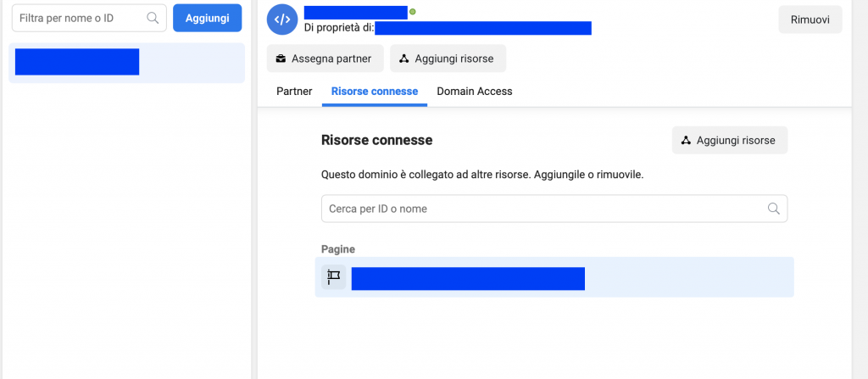Click the magnifier icon in the Cerca field
Screen dimensions: 868x379
[x=773, y=209]
